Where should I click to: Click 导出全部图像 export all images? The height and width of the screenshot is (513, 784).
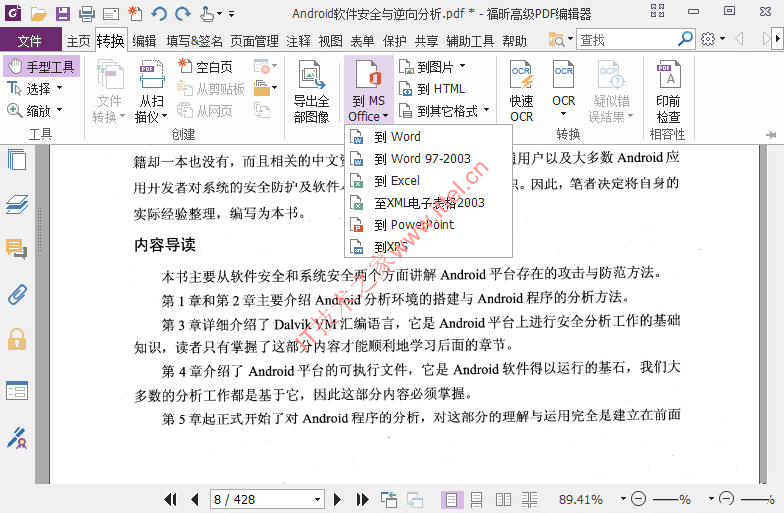click(312, 92)
